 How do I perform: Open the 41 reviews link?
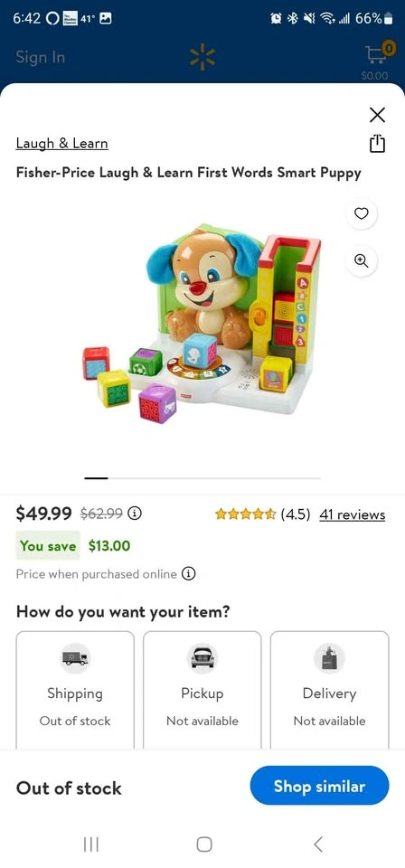(x=352, y=514)
